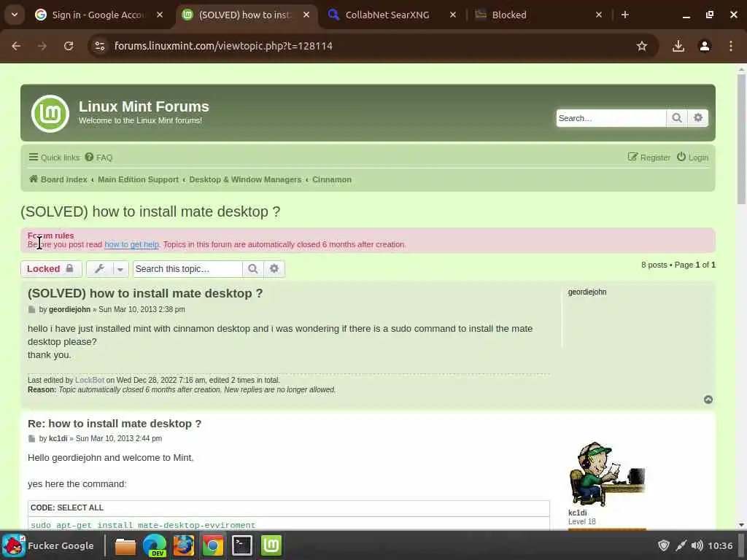Viewport: 747px width, 560px height.
Task: Switch to Sign in - Google Account tab
Action: (x=98, y=15)
